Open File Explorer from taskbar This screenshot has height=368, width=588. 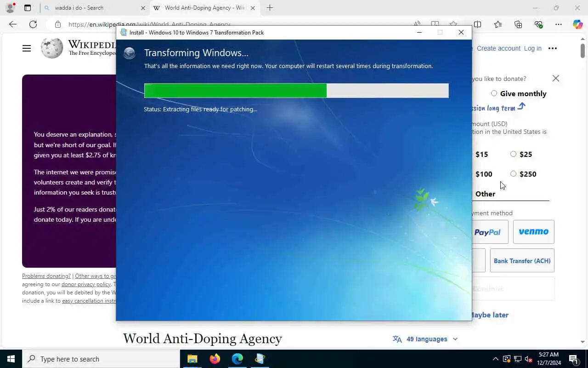click(x=192, y=359)
